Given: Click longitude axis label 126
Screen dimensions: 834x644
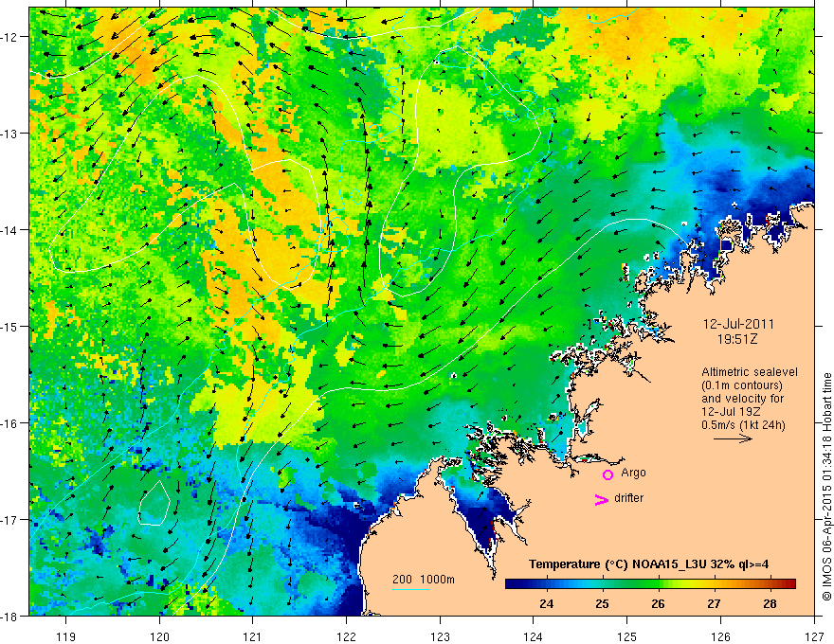Looking at the screenshot, I should click(x=720, y=636).
